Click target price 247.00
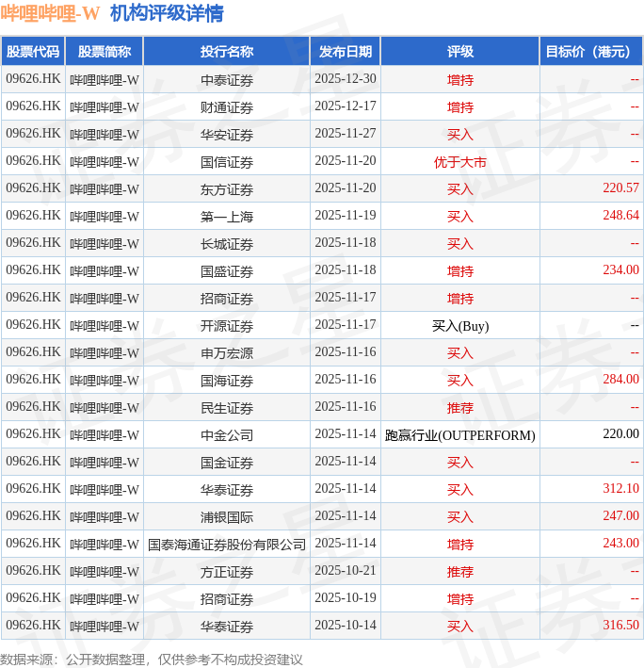The width and height of the screenshot is (644, 668). tap(620, 515)
